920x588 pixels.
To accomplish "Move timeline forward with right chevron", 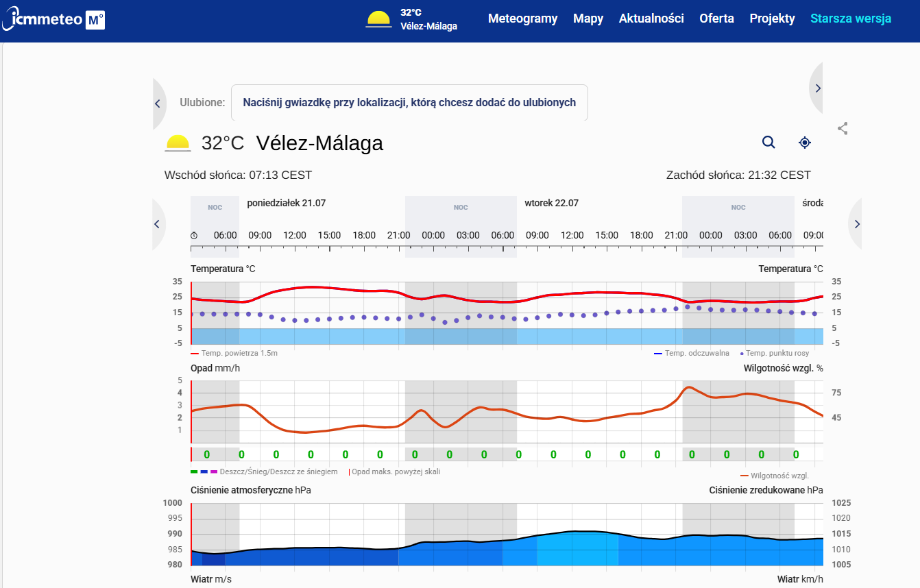I will 856,224.
